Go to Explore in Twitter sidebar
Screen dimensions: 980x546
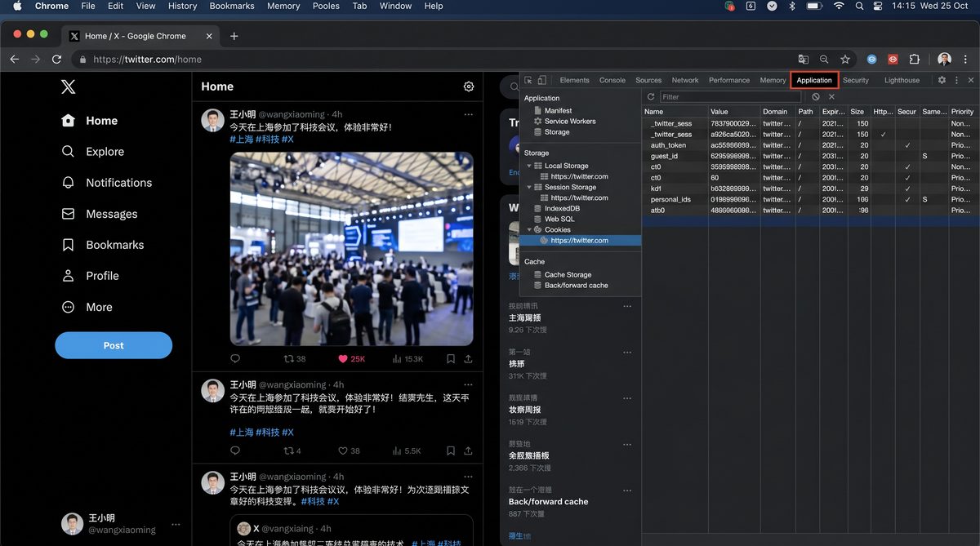(93, 152)
